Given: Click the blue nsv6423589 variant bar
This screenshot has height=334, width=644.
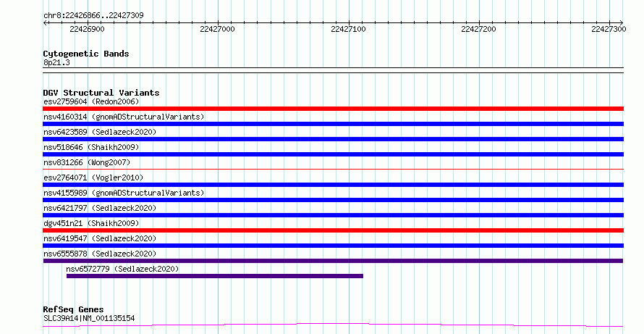Looking at the screenshot, I should pyautogui.click(x=333, y=139).
